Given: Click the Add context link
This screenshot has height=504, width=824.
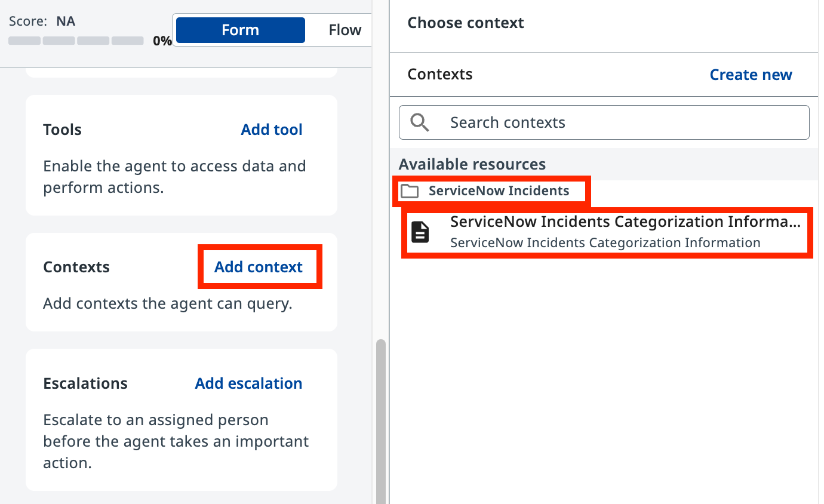Looking at the screenshot, I should point(259,267).
